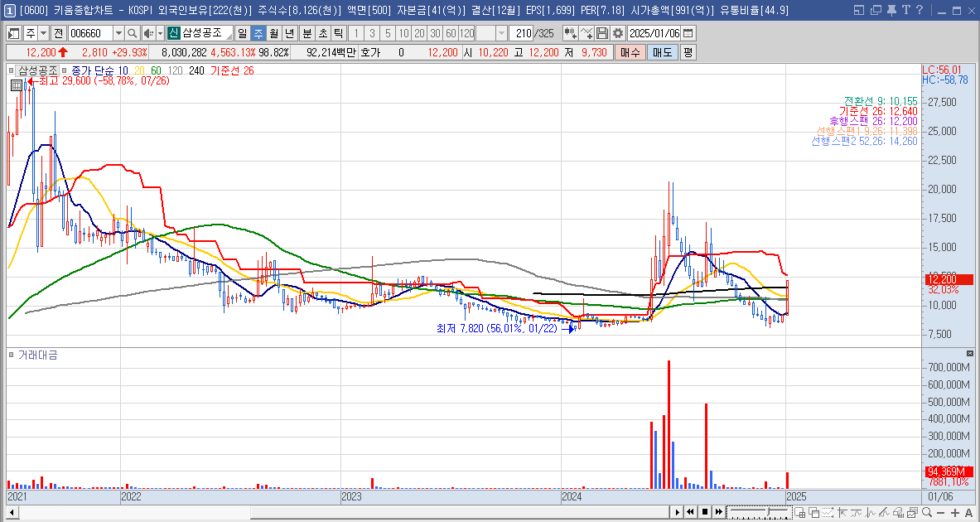Click the A text icon at bottom right
980x522 pixels.
point(968,513)
